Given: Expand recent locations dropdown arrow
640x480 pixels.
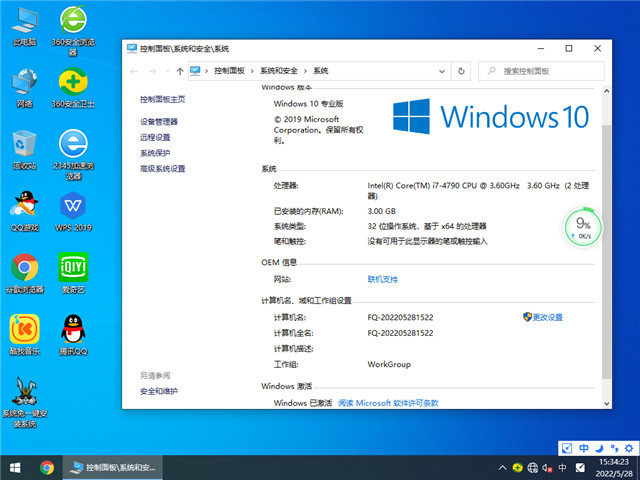Looking at the screenshot, I should click(x=167, y=71).
